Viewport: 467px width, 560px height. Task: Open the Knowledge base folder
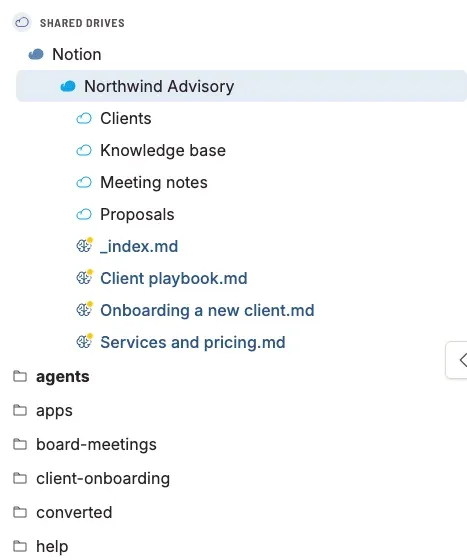(163, 150)
